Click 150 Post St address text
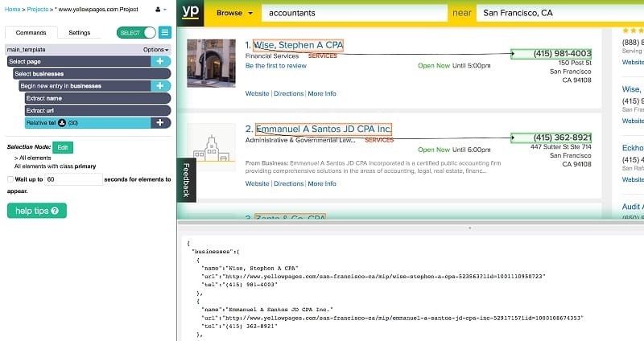The image size is (644, 341). [x=575, y=64]
